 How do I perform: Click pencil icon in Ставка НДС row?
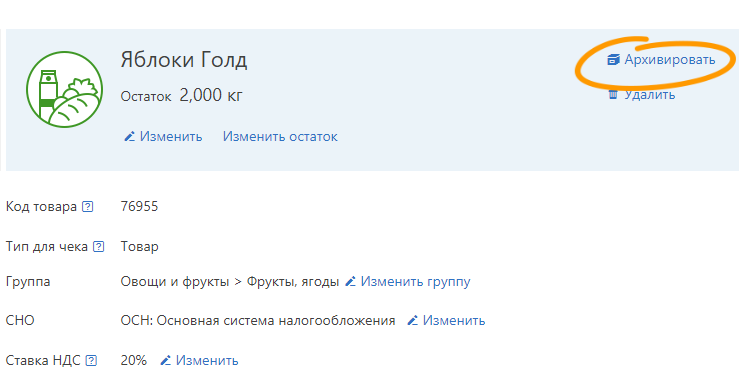pos(165,361)
